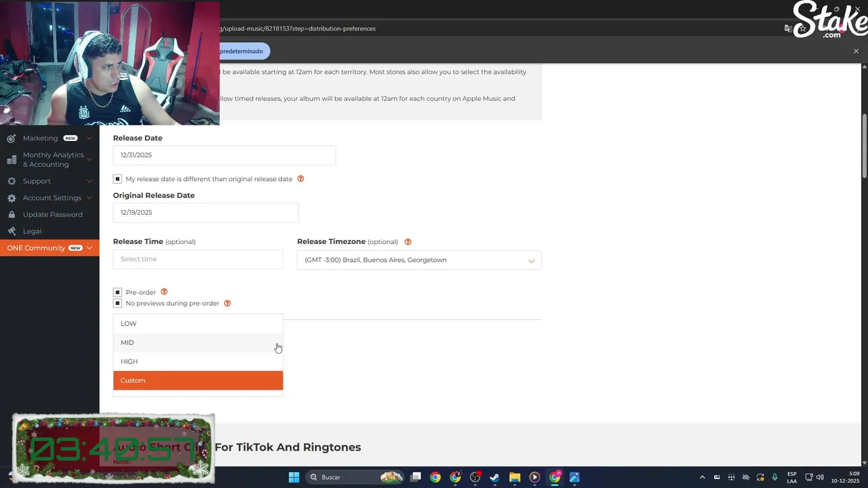Expand the Account Settings chevron

click(x=90, y=198)
